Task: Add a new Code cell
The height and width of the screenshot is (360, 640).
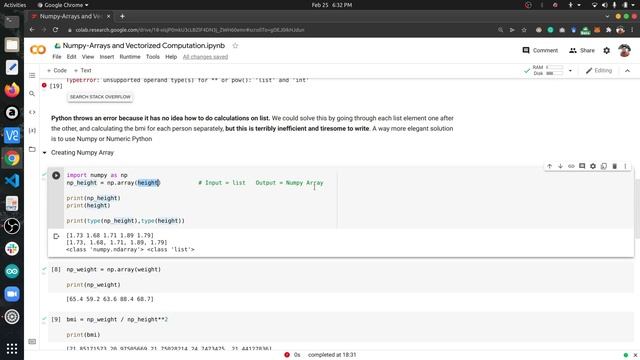Action: 57,70
